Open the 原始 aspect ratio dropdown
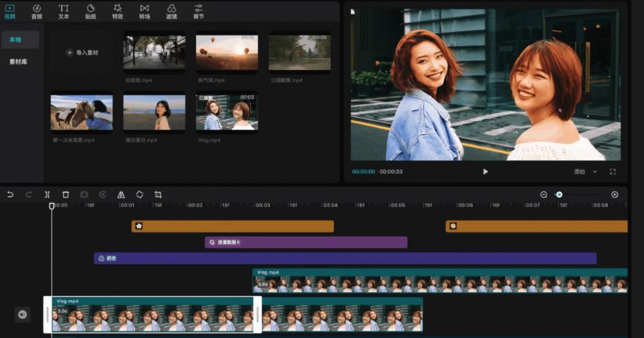644x338 pixels. [586, 171]
